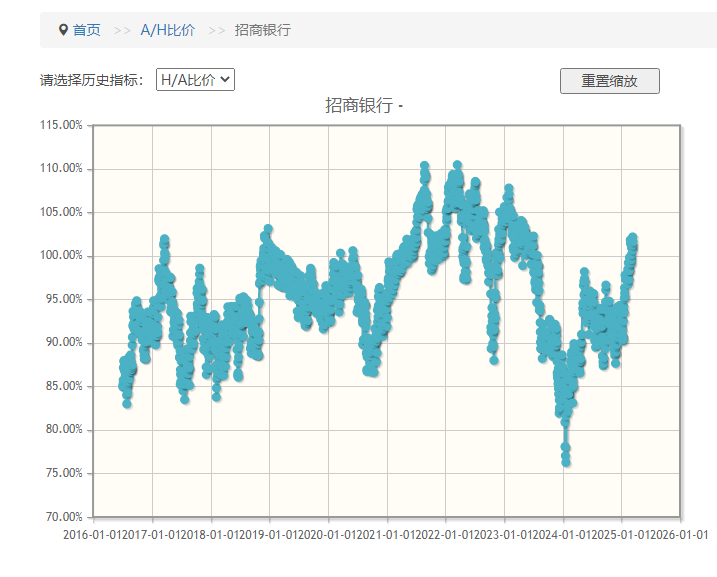717x577 pixels.
Task: Click the chart title 招商银行 -
Action: pos(364,105)
